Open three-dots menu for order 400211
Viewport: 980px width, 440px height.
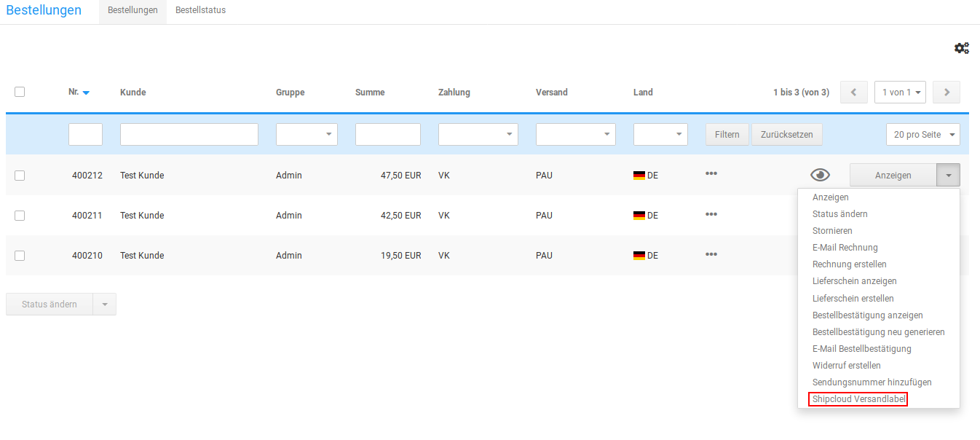click(711, 214)
